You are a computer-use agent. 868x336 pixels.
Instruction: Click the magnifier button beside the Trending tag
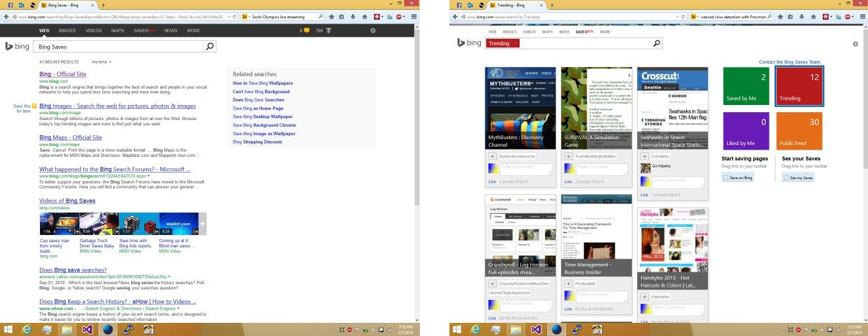[x=657, y=43]
